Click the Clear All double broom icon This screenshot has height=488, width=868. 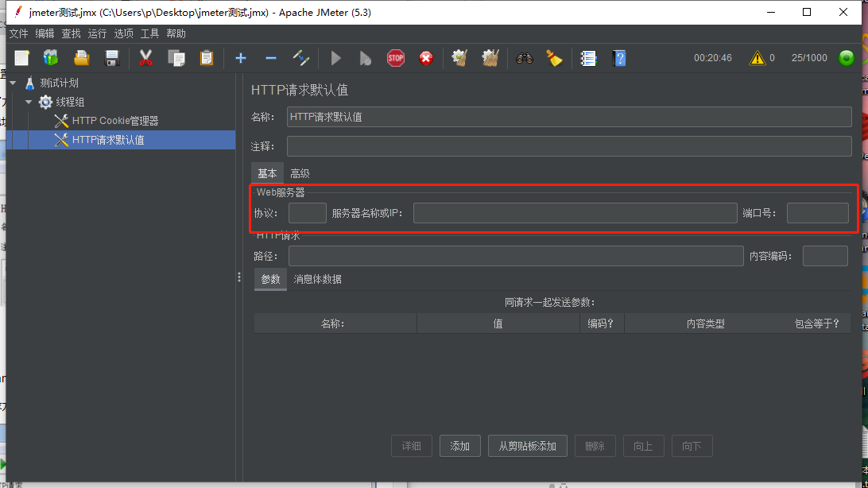tap(490, 58)
